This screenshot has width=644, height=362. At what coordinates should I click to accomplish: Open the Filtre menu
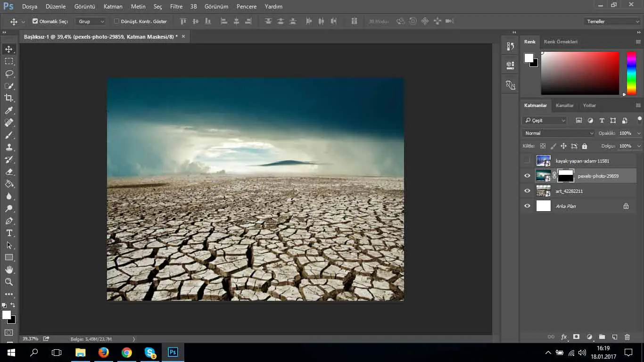pyautogui.click(x=176, y=7)
